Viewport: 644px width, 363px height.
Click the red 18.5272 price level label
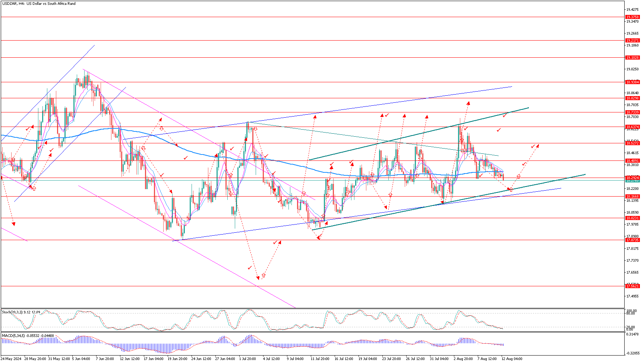tap(632, 143)
